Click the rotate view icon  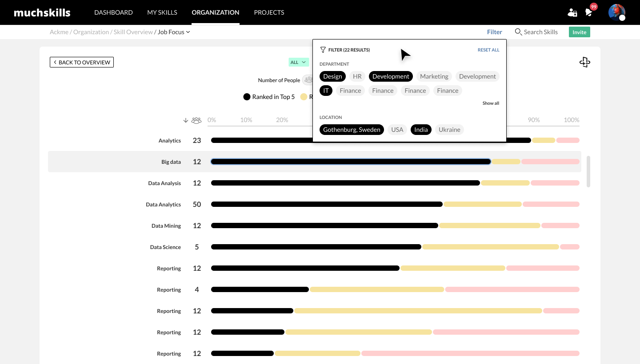[585, 62]
